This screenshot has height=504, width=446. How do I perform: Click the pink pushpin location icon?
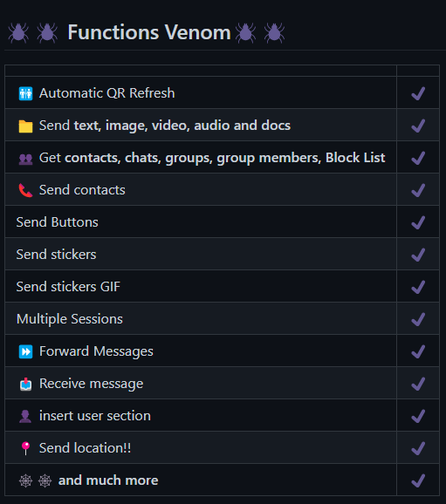click(25, 448)
